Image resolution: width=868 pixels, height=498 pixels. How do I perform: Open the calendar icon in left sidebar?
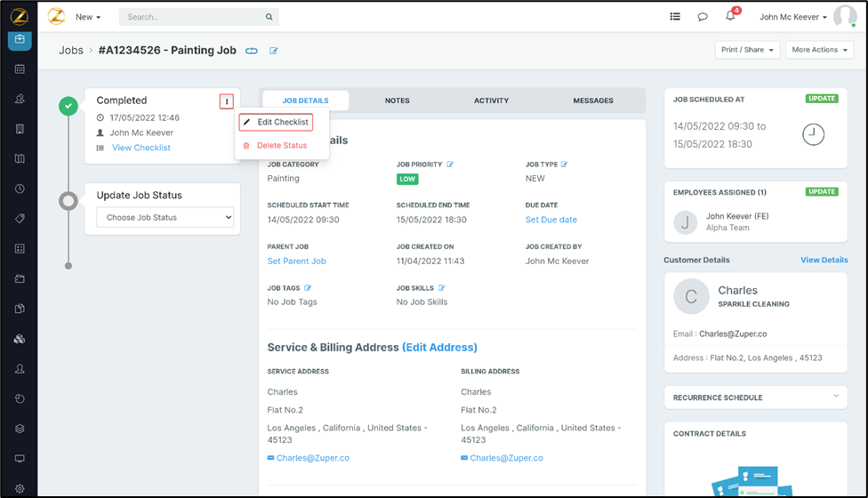(20, 68)
